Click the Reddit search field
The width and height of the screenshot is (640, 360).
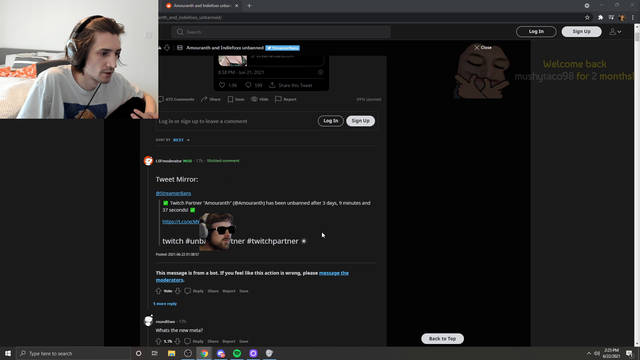(281, 32)
